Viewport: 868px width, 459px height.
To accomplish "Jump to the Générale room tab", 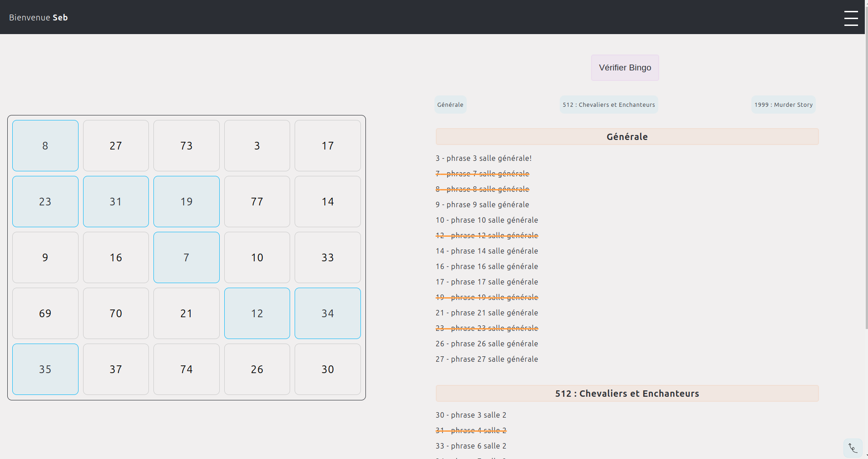I will click(x=450, y=105).
